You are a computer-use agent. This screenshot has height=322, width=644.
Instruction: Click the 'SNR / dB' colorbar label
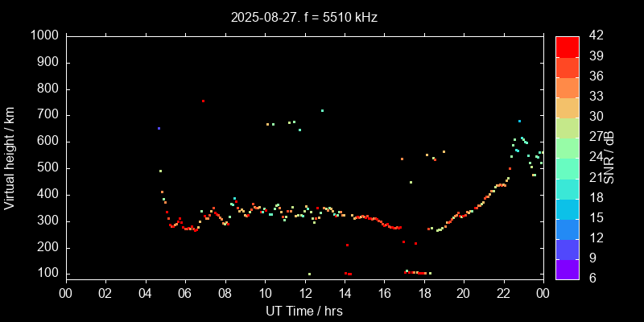point(611,158)
